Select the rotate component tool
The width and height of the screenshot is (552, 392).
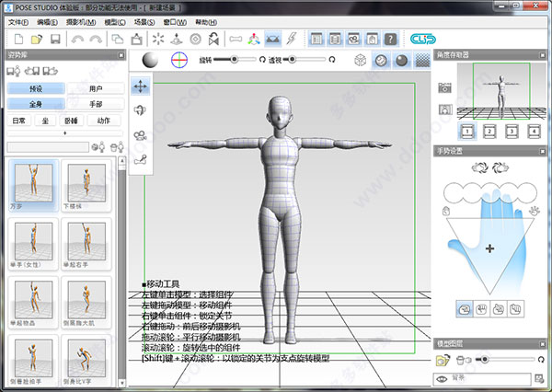coord(140,110)
